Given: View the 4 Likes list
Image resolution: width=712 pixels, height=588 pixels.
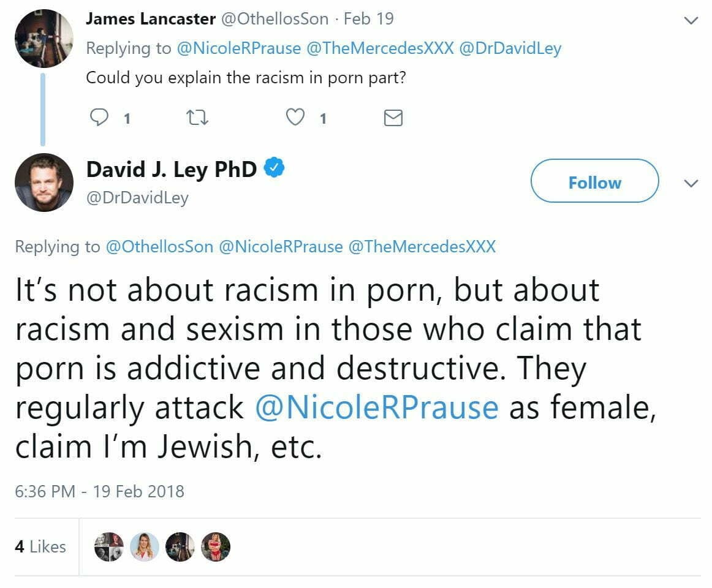Looking at the screenshot, I should 40,546.
